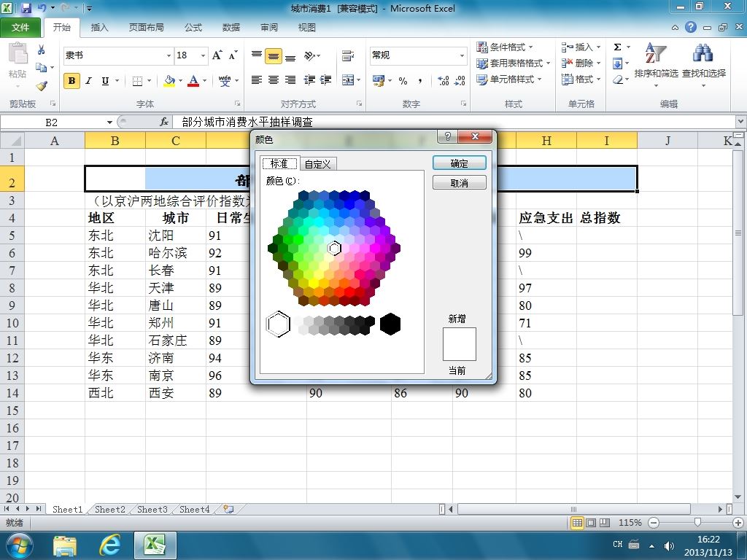Click the Wrap Text icon
This screenshot has width=747, height=560.
[348, 55]
